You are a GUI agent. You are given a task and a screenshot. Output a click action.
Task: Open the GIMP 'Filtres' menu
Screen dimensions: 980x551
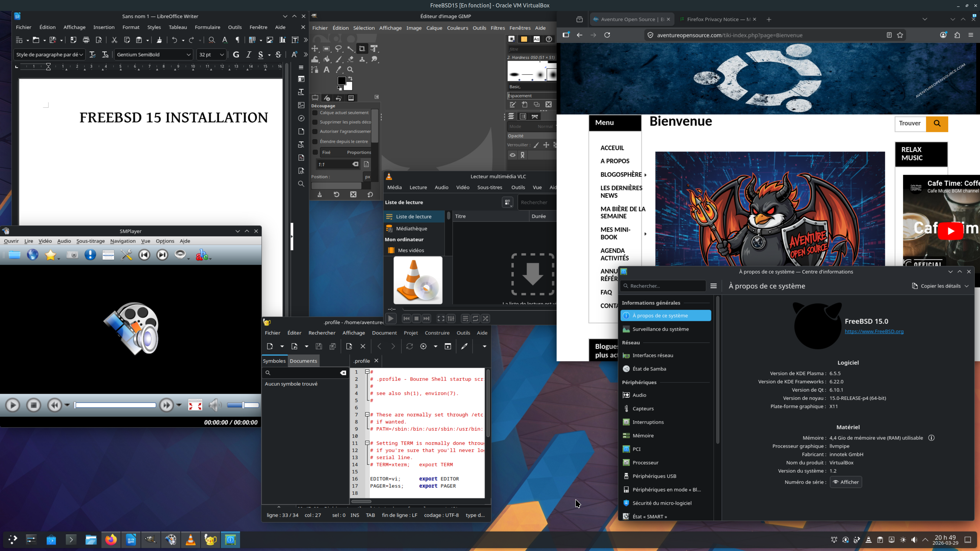[x=498, y=28]
